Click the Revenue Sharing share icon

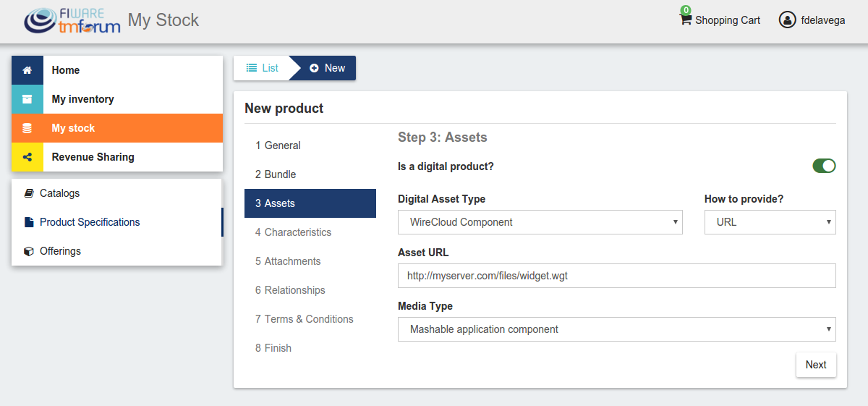tap(27, 157)
